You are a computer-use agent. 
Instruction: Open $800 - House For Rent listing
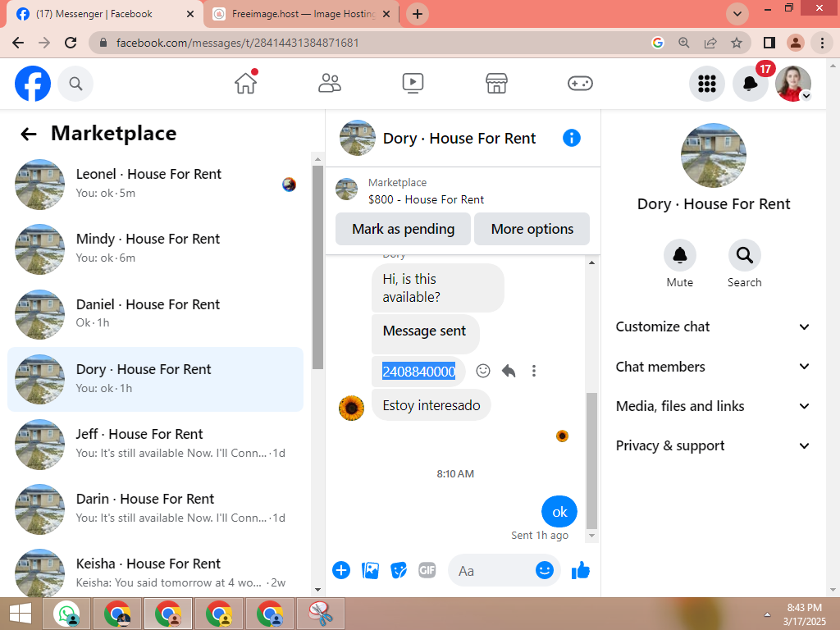426,199
